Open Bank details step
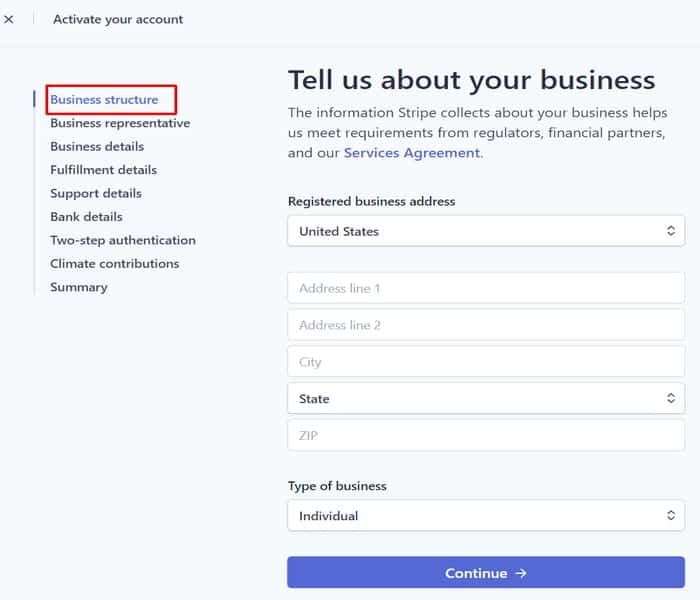700x600 pixels. point(86,217)
